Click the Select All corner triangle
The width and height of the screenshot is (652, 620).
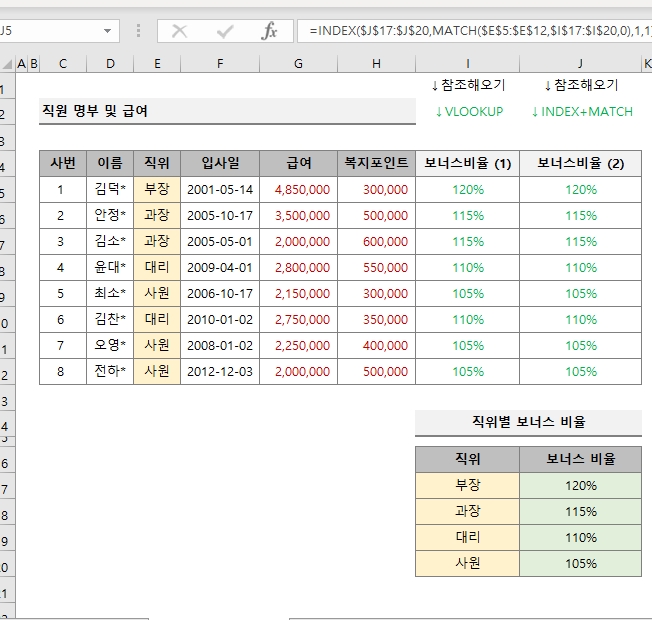tap(7, 64)
